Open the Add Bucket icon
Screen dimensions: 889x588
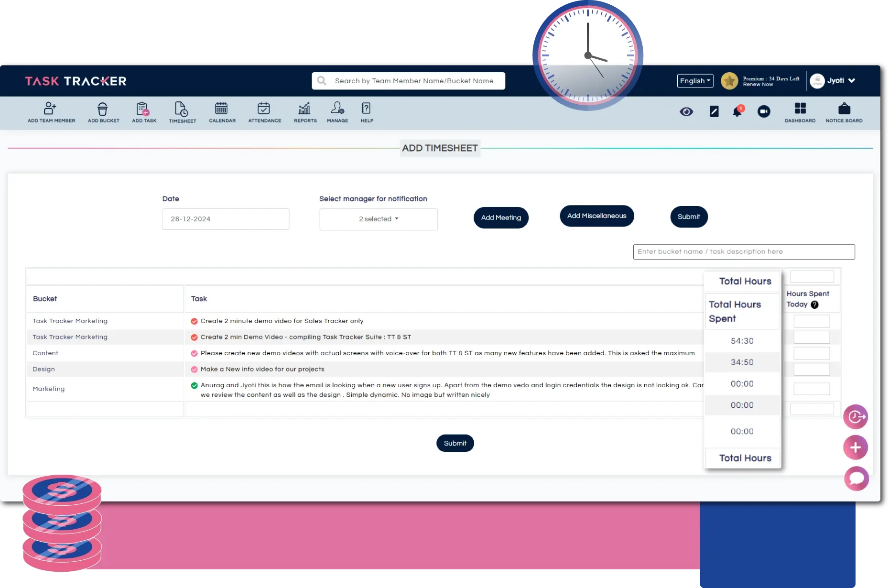coord(103,113)
